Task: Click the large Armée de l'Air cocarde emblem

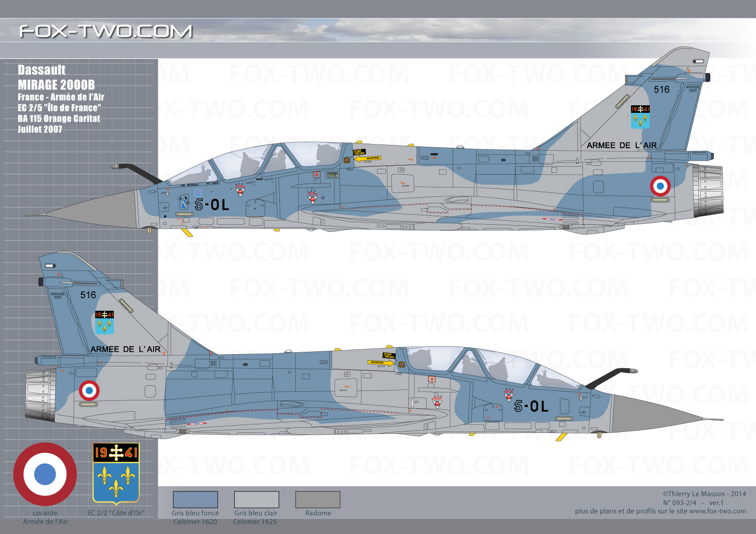Action: 45,474
